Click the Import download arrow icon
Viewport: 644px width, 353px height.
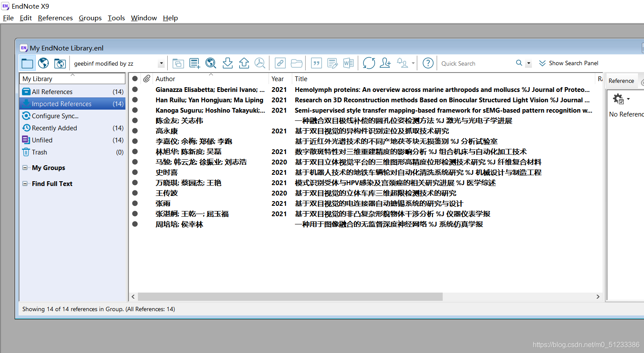coord(228,63)
